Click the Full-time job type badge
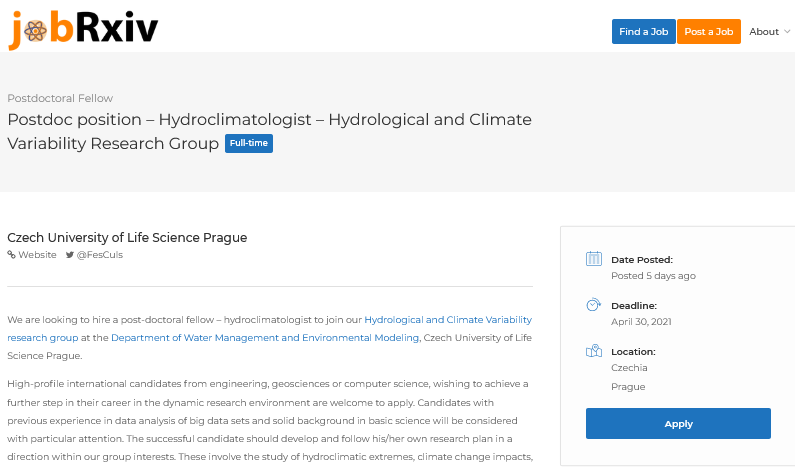 [248, 143]
